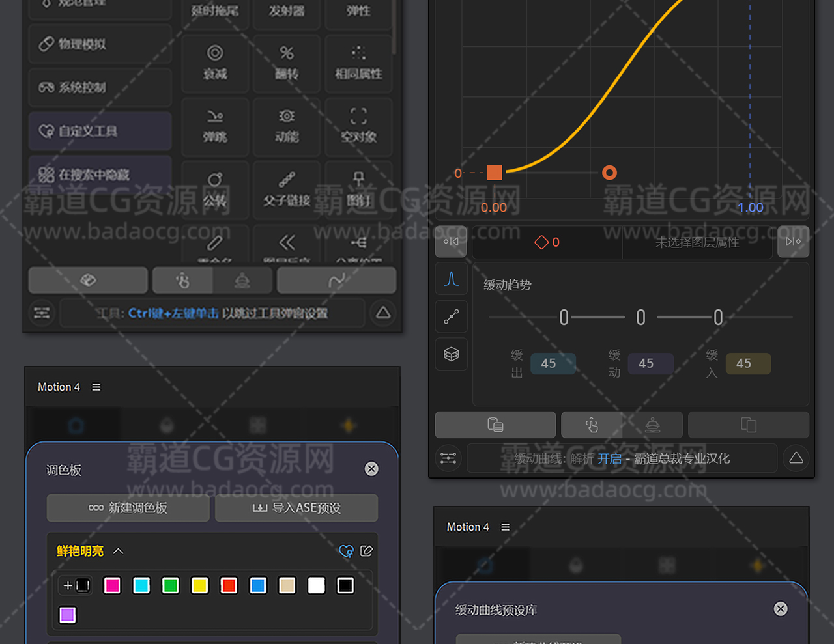Viewport: 834px width, 644px height.
Task: Expand the easing panel triangle button
Action: [796, 458]
